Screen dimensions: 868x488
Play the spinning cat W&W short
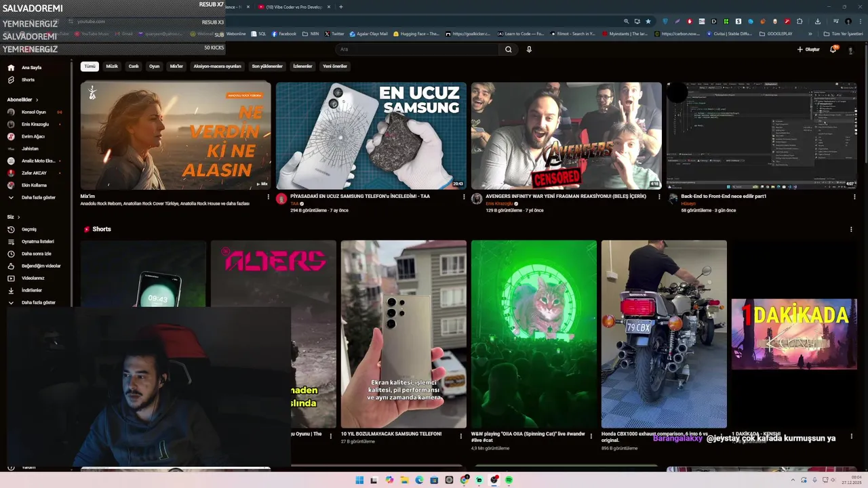tap(534, 334)
